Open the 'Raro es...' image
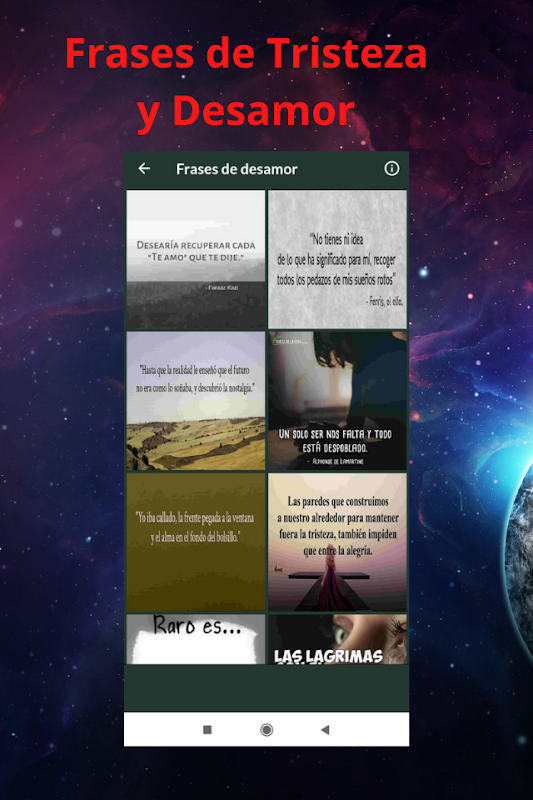Viewport: 533px width, 800px height. click(x=196, y=639)
